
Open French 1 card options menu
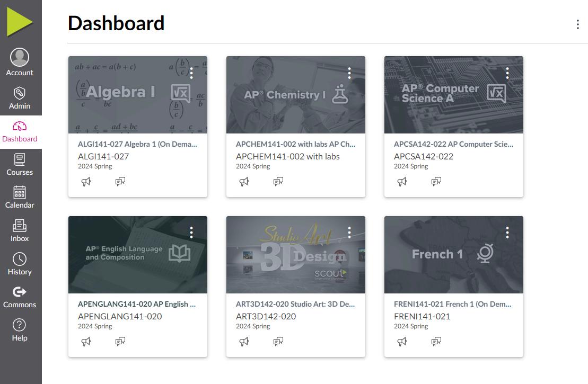[507, 233]
